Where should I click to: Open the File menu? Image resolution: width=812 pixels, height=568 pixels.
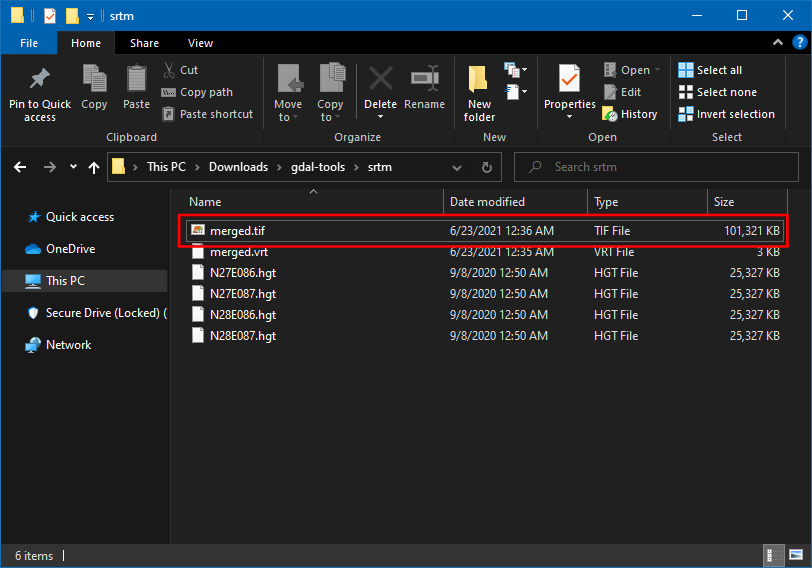tap(29, 43)
